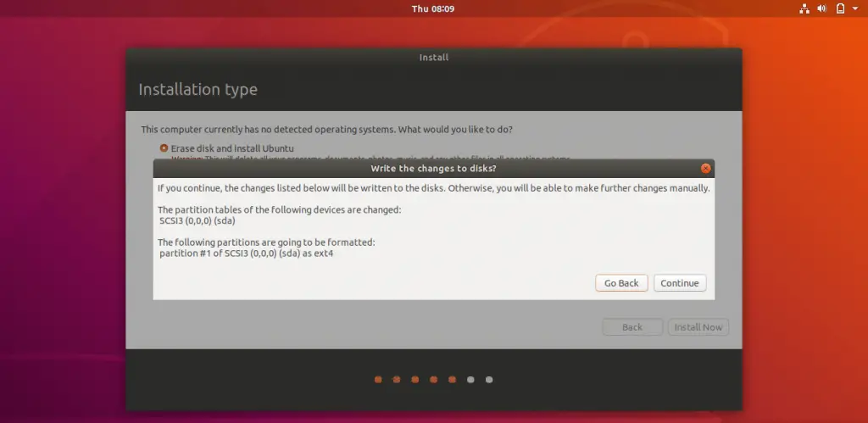Click the 'Write the changes to disks?' title bar
868x423 pixels.
coord(433,169)
